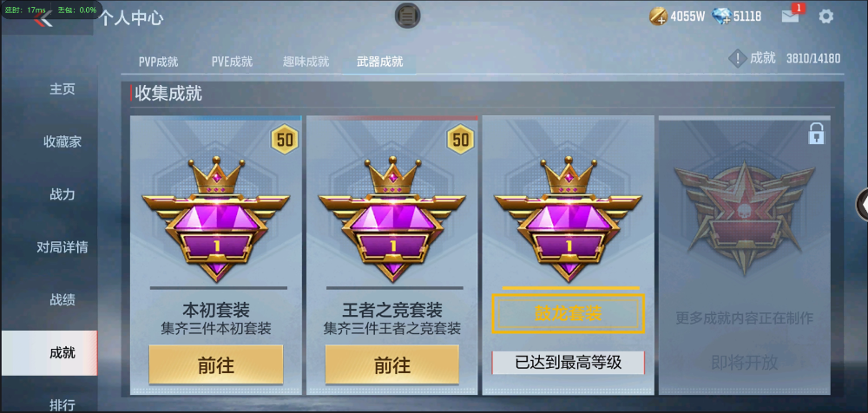
Task: Click the round menu icon at top center
Action: pyautogui.click(x=408, y=16)
